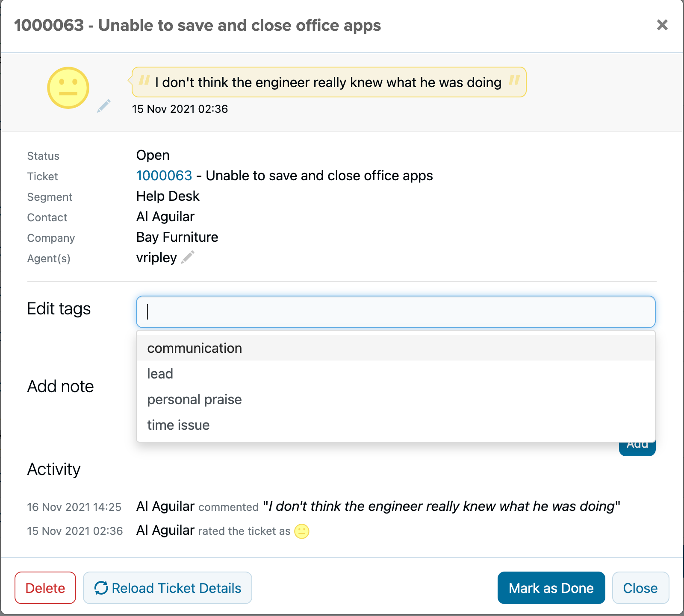Focus the Edit tags input field

pyautogui.click(x=395, y=312)
